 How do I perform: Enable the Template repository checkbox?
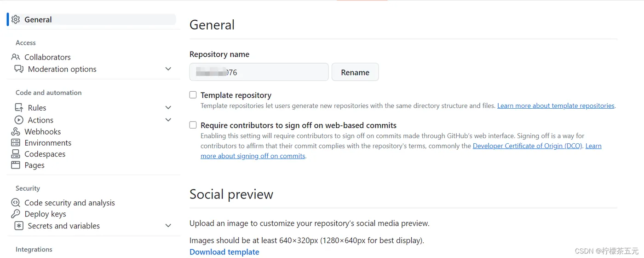tap(193, 95)
